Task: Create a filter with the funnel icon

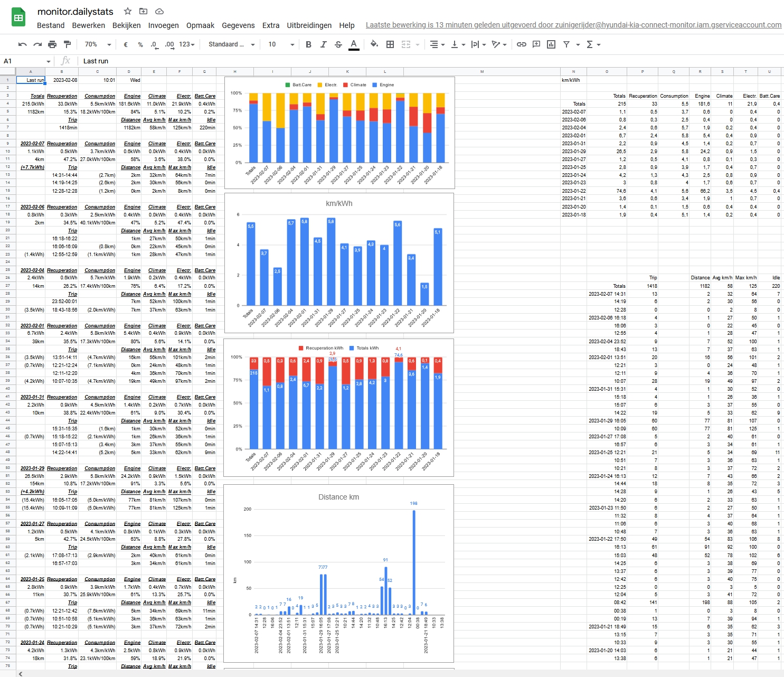Action: (x=566, y=44)
